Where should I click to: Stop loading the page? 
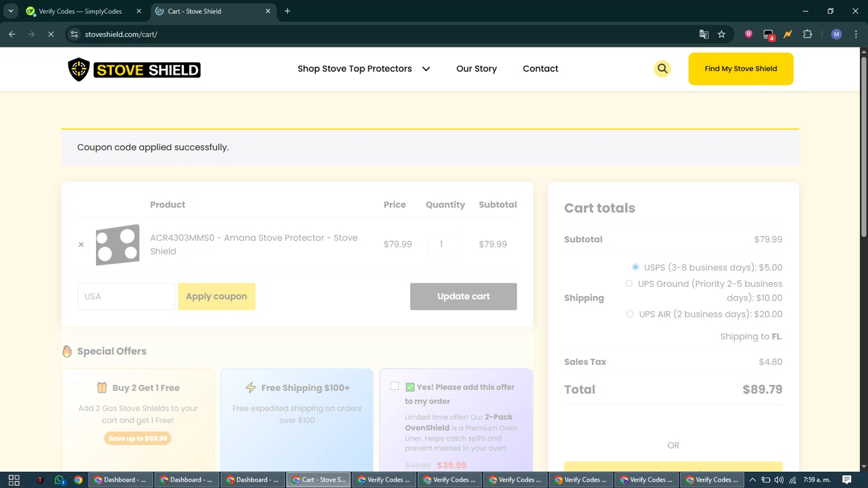[x=51, y=34]
